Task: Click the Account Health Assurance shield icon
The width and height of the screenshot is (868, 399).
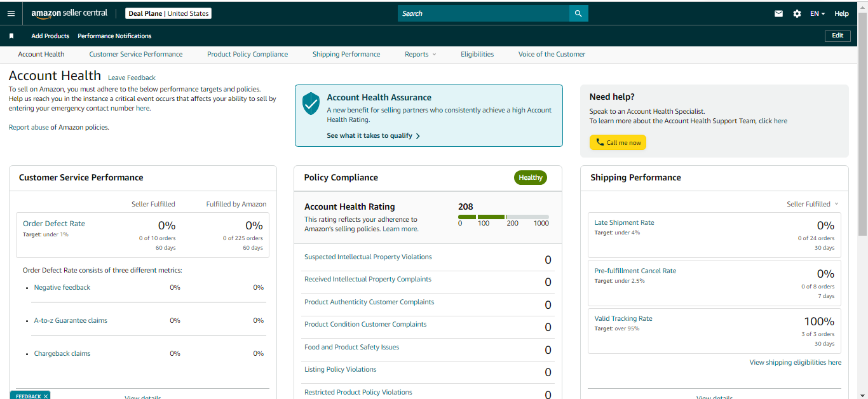Action: point(311,104)
